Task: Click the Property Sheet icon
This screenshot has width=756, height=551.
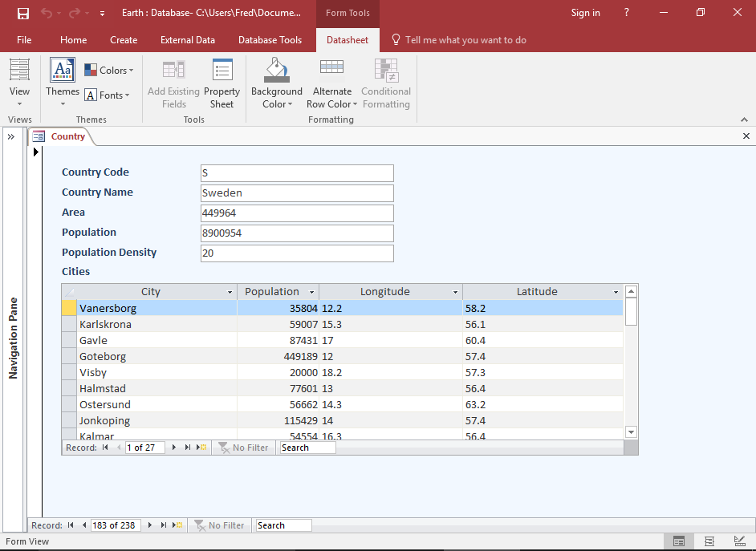Action: (x=222, y=80)
